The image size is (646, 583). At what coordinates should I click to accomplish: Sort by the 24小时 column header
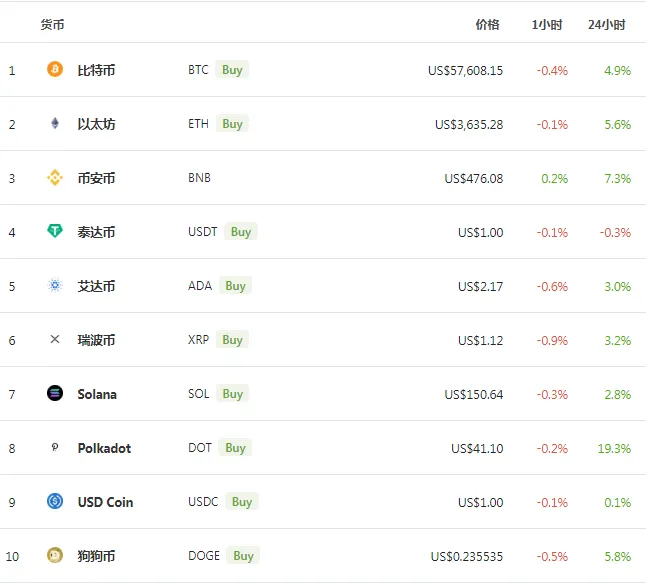click(x=606, y=25)
